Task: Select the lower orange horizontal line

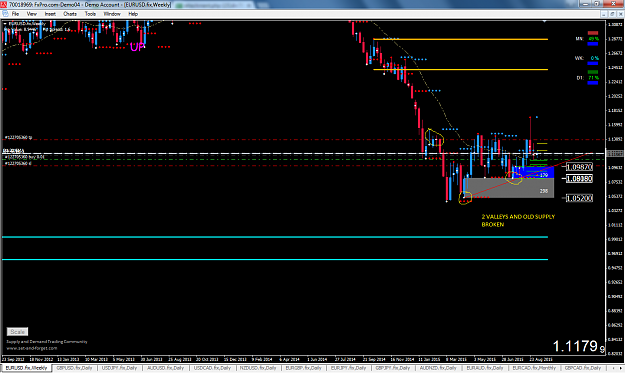Action: point(460,70)
